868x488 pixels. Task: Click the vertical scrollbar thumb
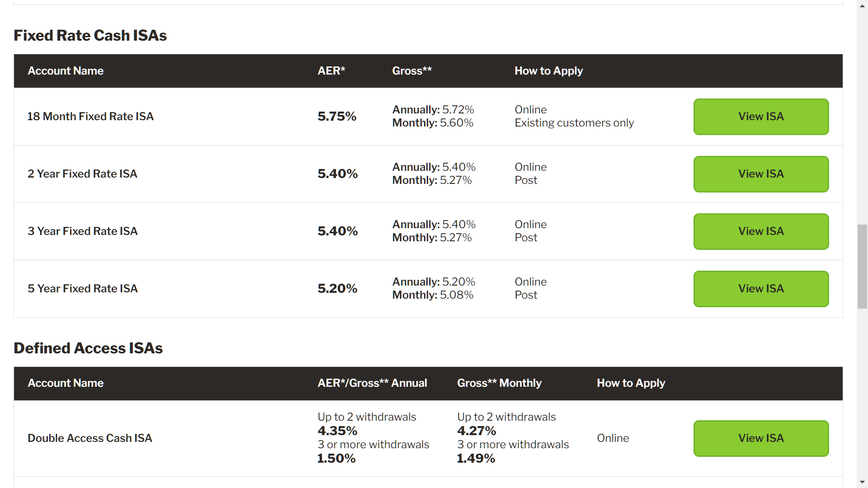click(x=862, y=266)
